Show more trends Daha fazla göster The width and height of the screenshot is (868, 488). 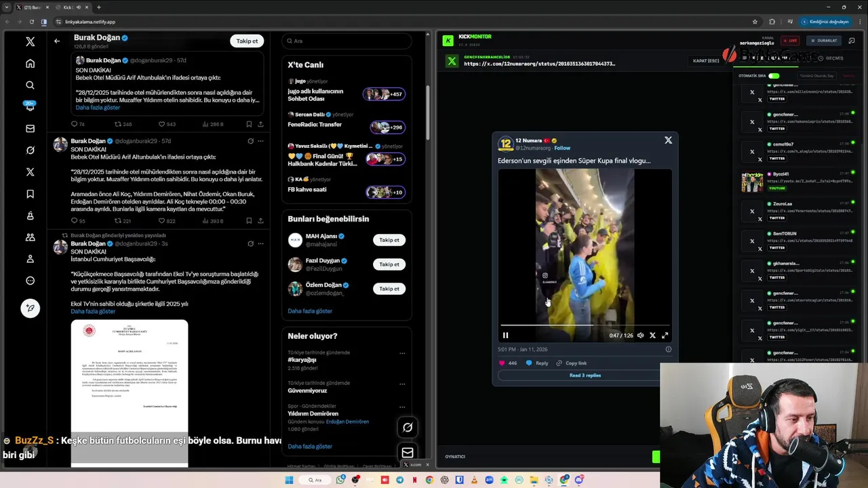pyautogui.click(x=310, y=447)
